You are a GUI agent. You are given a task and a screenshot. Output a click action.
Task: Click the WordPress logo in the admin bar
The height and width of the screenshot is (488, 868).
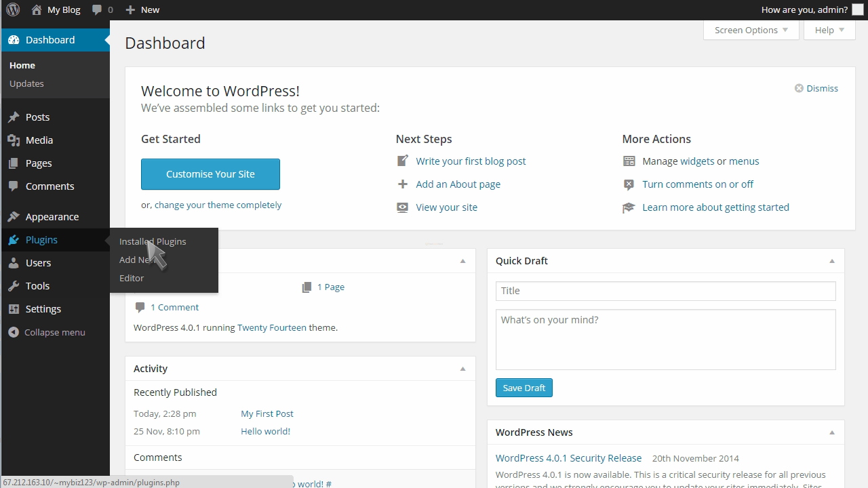14,9
